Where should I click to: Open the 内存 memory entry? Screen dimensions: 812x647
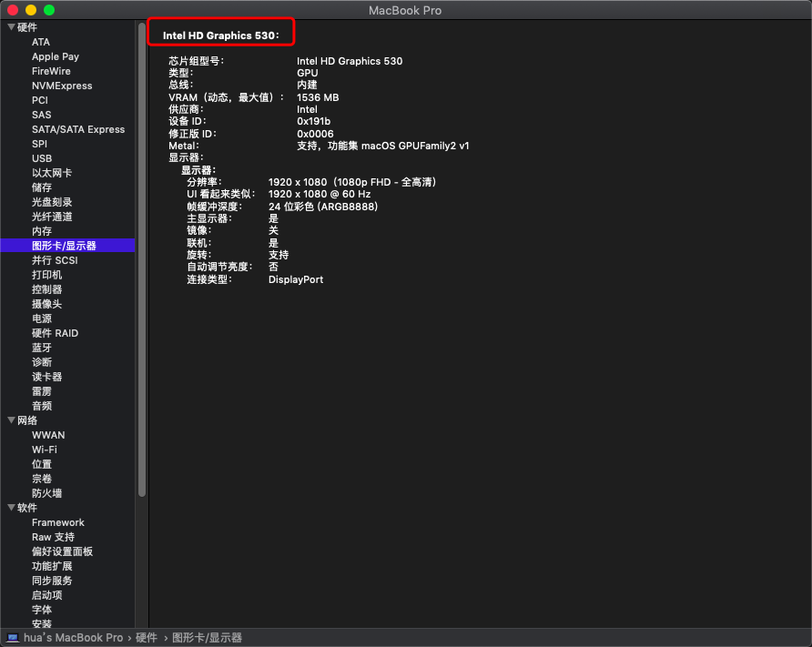(42, 231)
